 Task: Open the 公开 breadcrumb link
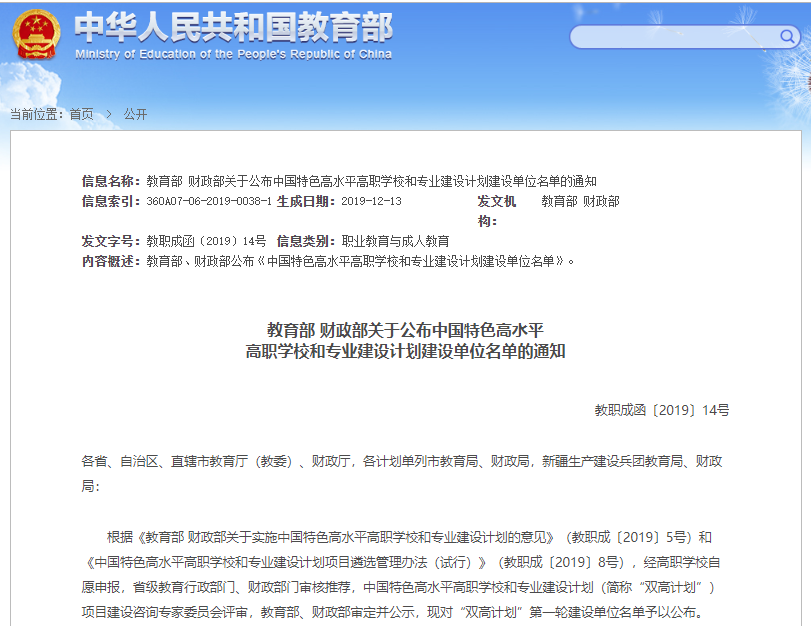coord(135,114)
